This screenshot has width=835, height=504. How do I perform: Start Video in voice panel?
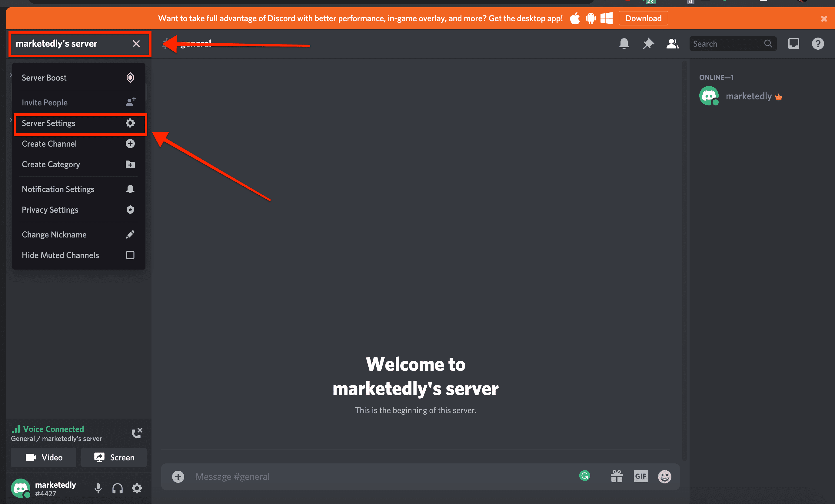44,457
